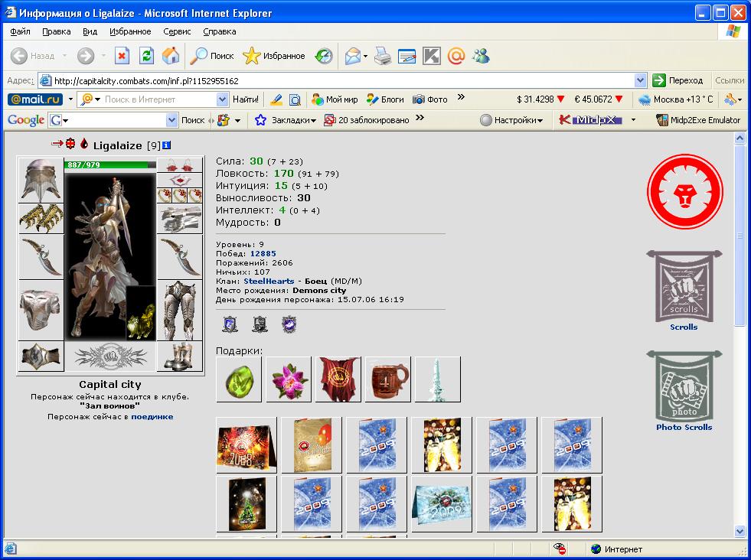The height and width of the screenshot is (560, 751).
Task: Click the highlighter pencil icon in mail.ru toolbar
Action: coord(276,99)
